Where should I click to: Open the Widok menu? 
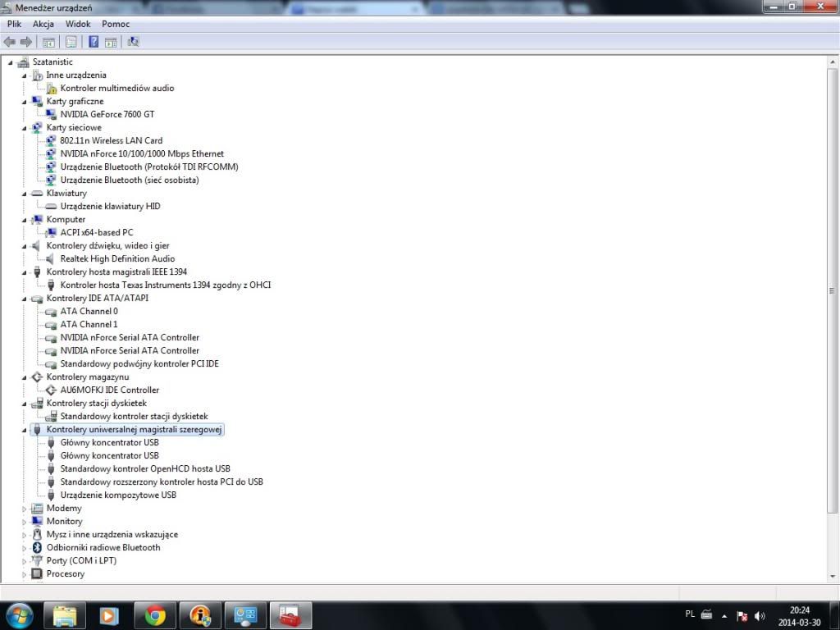[x=78, y=24]
